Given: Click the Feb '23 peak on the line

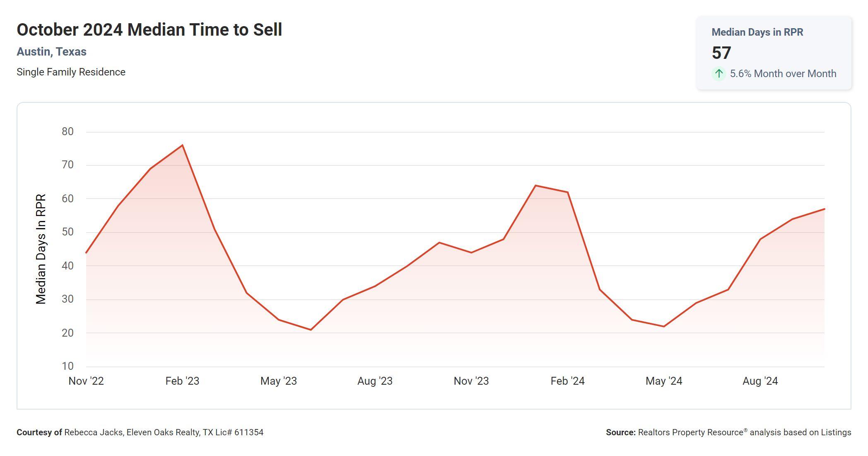Looking at the screenshot, I should (183, 145).
